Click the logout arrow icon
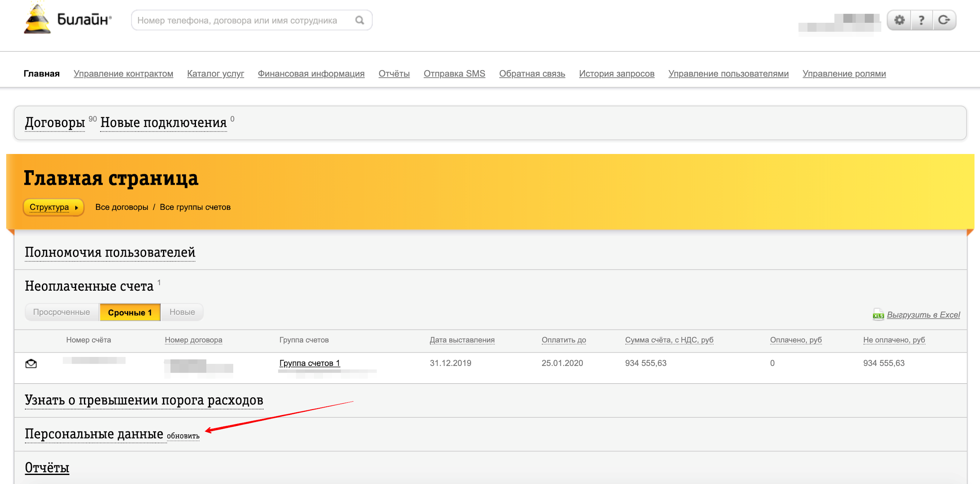This screenshot has width=980, height=484. (944, 20)
